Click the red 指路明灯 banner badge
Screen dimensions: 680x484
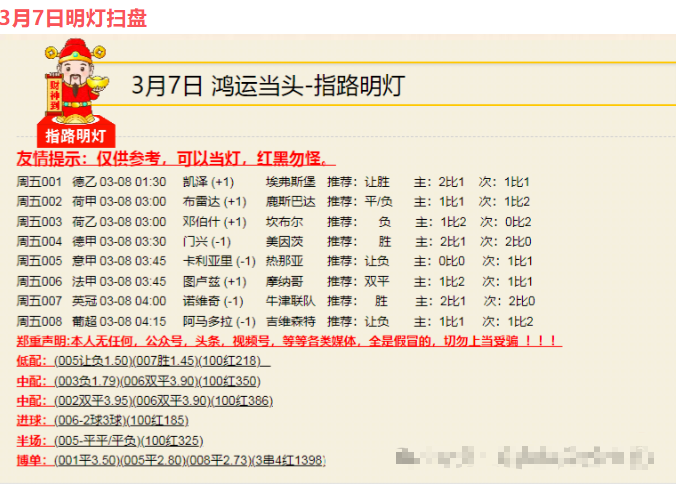76,135
